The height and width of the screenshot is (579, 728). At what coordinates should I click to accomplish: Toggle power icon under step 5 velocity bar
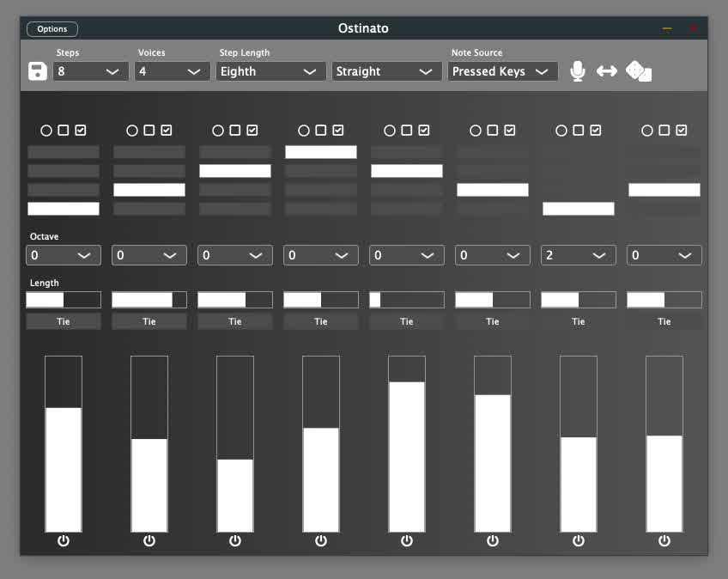point(407,540)
